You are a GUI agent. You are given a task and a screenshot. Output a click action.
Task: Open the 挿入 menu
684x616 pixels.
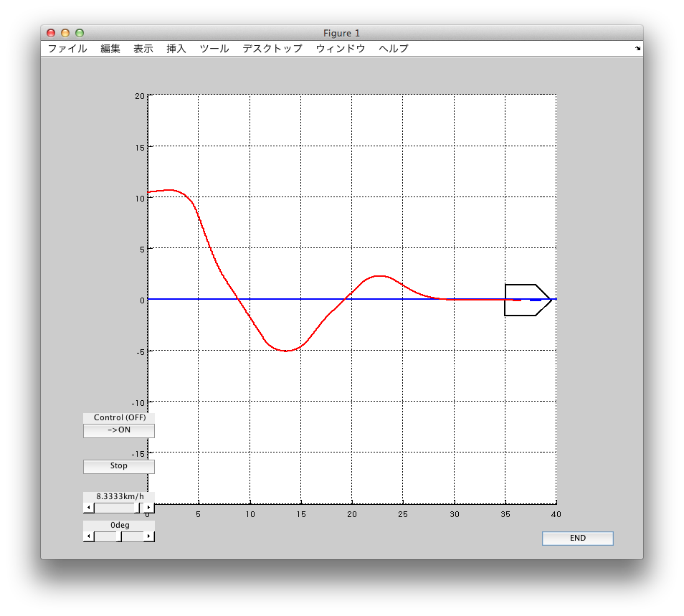tap(176, 49)
